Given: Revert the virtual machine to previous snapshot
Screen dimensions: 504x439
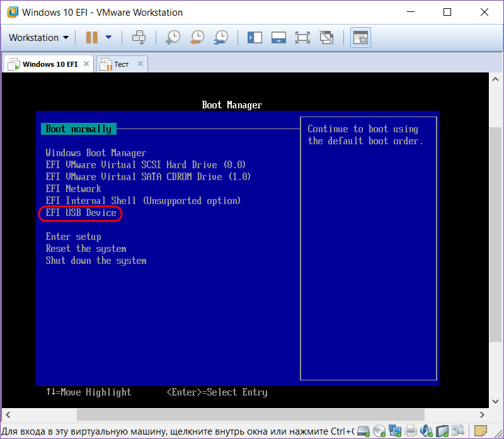Looking at the screenshot, I should click(x=197, y=37).
